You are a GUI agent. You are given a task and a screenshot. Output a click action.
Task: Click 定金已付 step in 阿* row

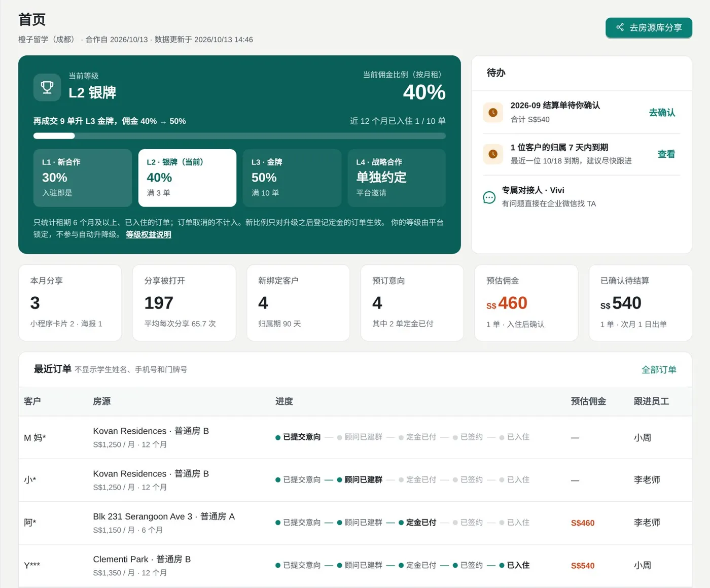[417, 523]
